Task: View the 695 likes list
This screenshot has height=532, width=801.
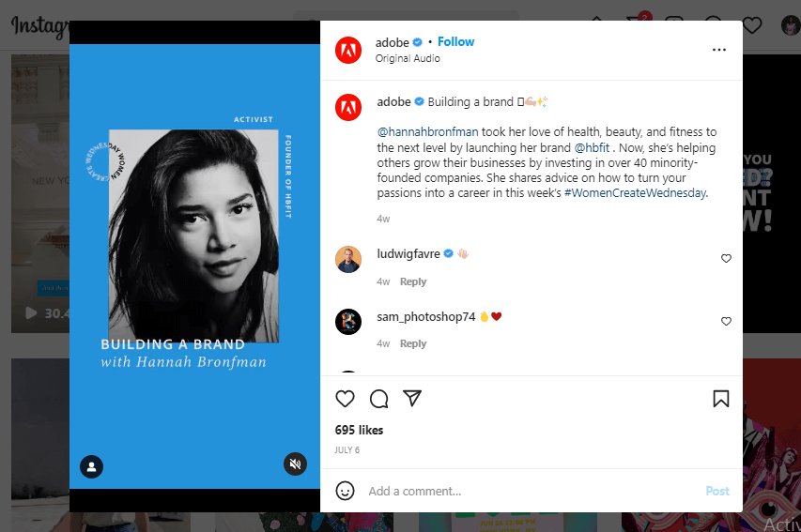Action: coord(359,430)
